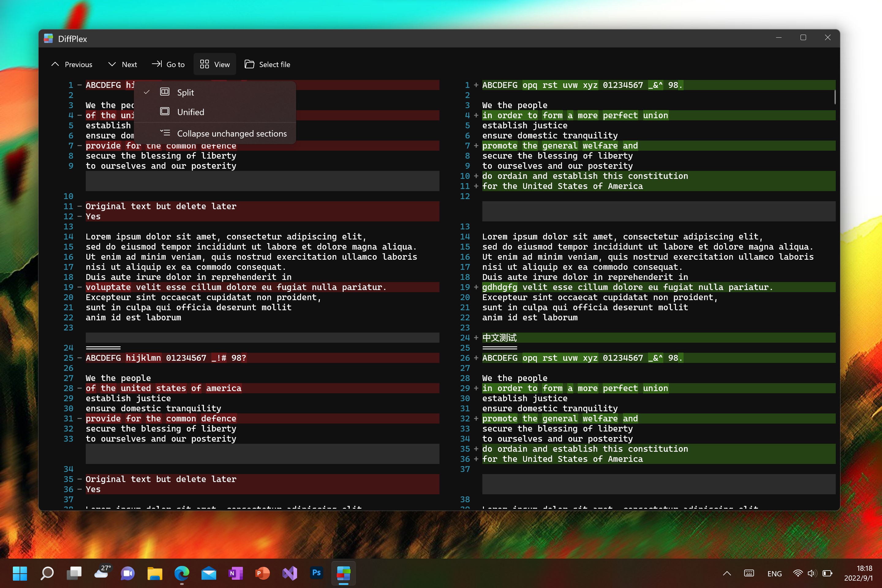Viewport: 882px width, 588px height.
Task: Click added line 24 with Chinese text
Action: [499, 338]
